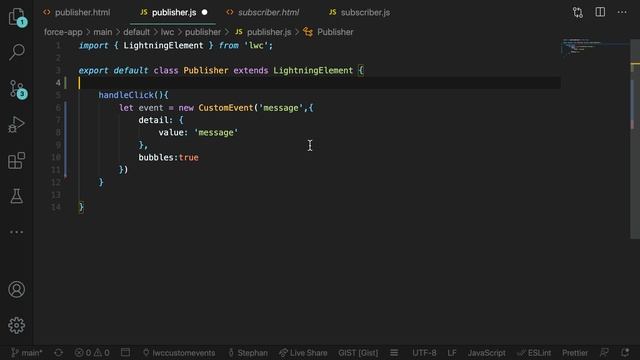Image resolution: width=640 pixels, height=360 pixels.
Task: Click the main* branch indicator
Action: 27,353
